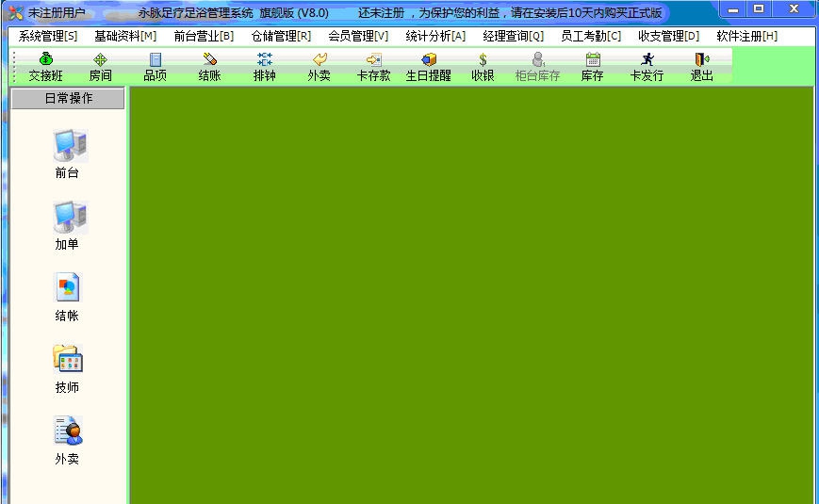Open the 仓储管理[R] menu

(x=281, y=36)
